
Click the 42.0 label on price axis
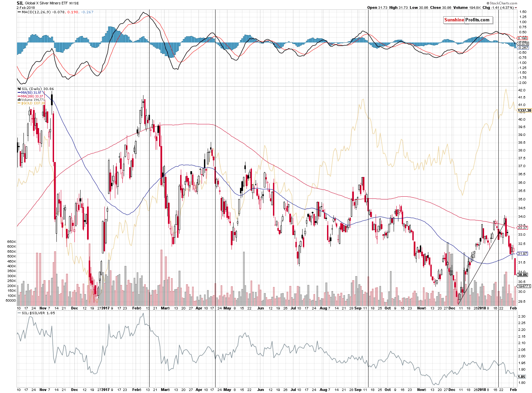[521, 90]
